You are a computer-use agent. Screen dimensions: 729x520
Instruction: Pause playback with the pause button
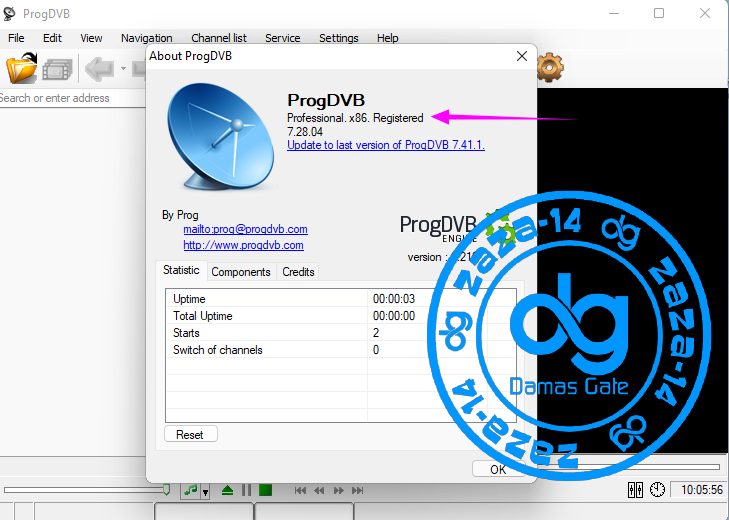point(246,490)
